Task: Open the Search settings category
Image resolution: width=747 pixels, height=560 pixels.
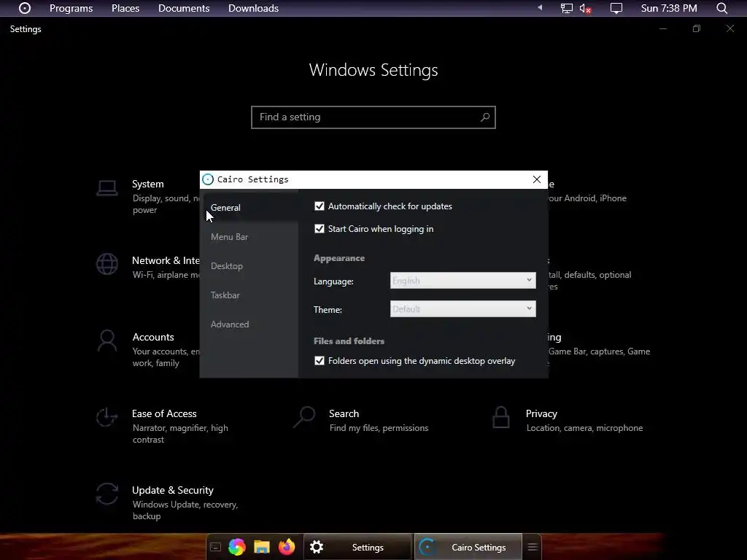Action: pos(361,420)
